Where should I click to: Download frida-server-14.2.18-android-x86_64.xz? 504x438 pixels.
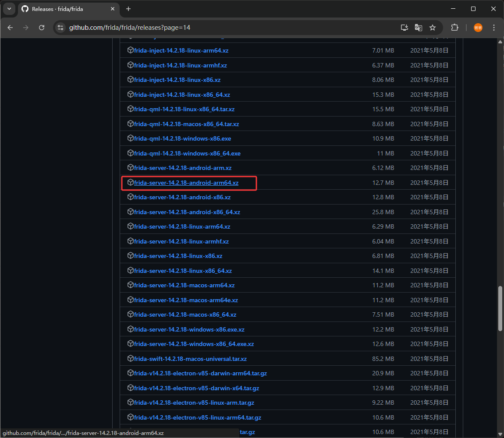(x=187, y=212)
